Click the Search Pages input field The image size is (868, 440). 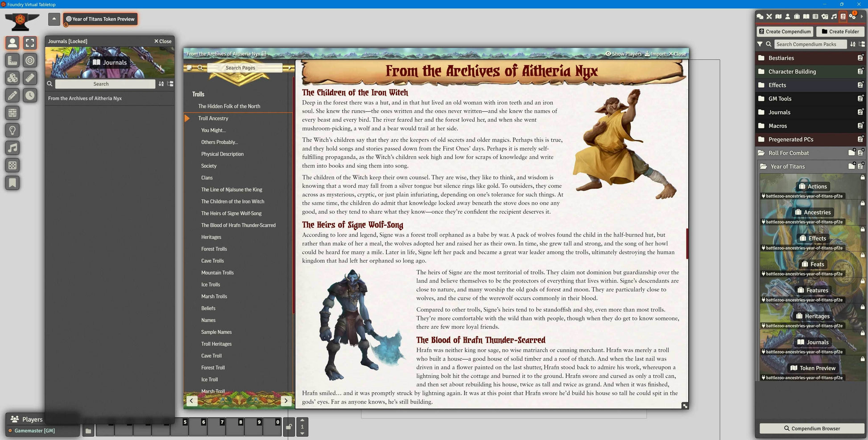point(240,67)
